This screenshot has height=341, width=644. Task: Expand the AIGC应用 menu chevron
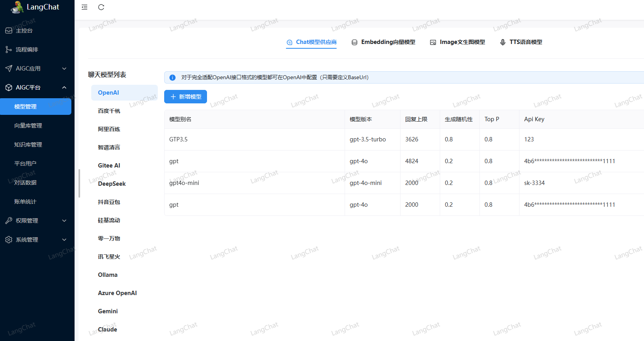pyautogui.click(x=64, y=69)
